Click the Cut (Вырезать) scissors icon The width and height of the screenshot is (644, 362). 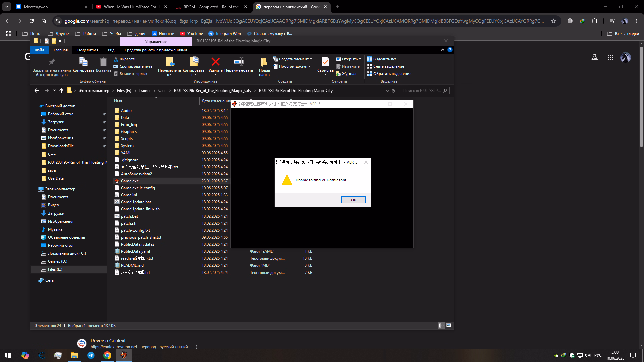click(x=116, y=59)
